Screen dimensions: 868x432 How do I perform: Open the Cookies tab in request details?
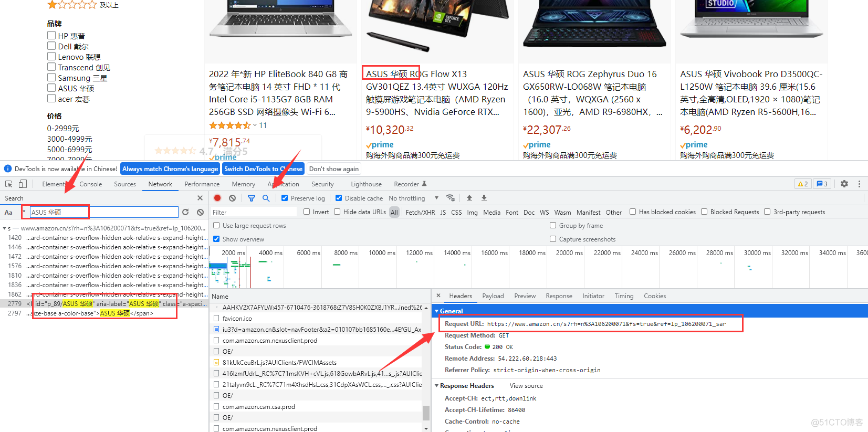pyautogui.click(x=655, y=296)
